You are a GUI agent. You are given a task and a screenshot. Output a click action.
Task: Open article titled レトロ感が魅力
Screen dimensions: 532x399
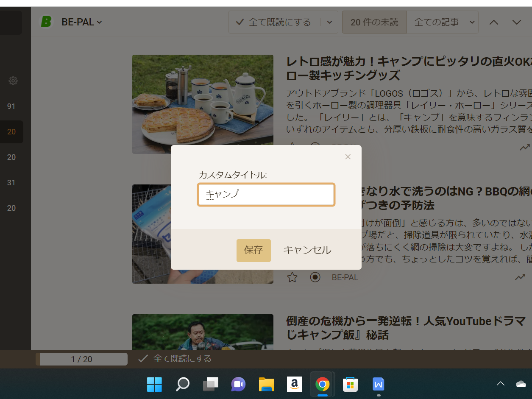tap(409, 68)
